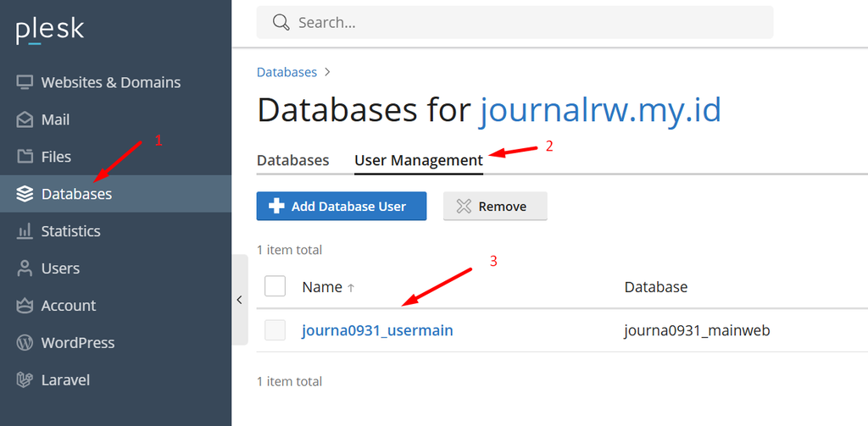Click the Files folder icon
Screen dimensions: 868x426
point(25,157)
